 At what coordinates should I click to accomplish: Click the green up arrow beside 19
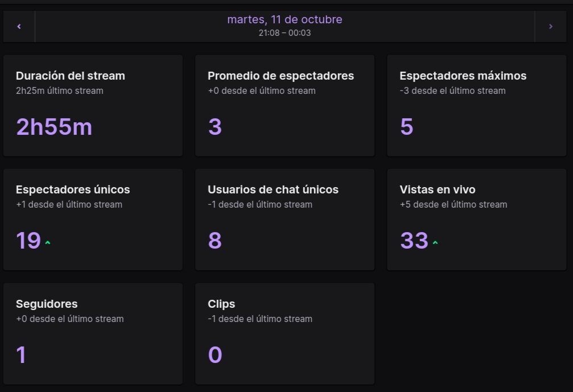pyautogui.click(x=47, y=242)
